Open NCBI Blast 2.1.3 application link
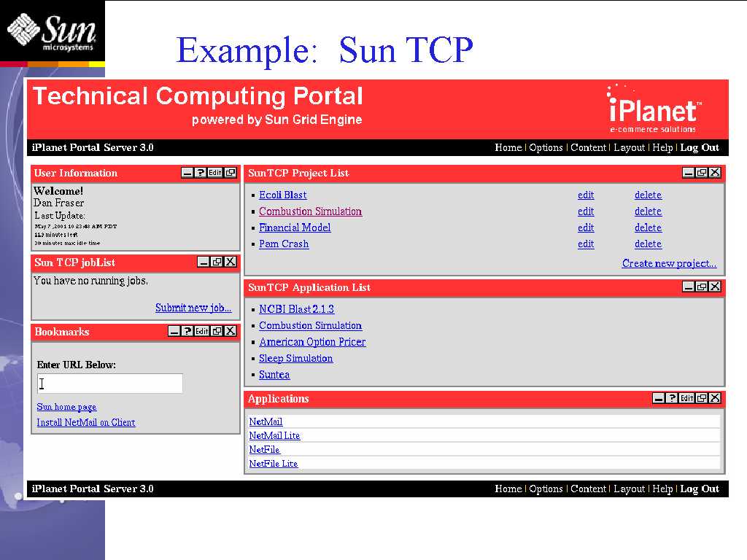Image resolution: width=747 pixels, height=560 pixels. (x=296, y=309)
